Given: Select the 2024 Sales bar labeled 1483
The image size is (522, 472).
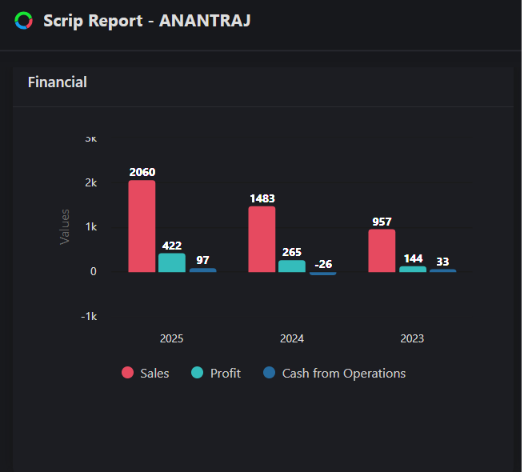Looking at the screenshot, I should click(x=262, y=239).
